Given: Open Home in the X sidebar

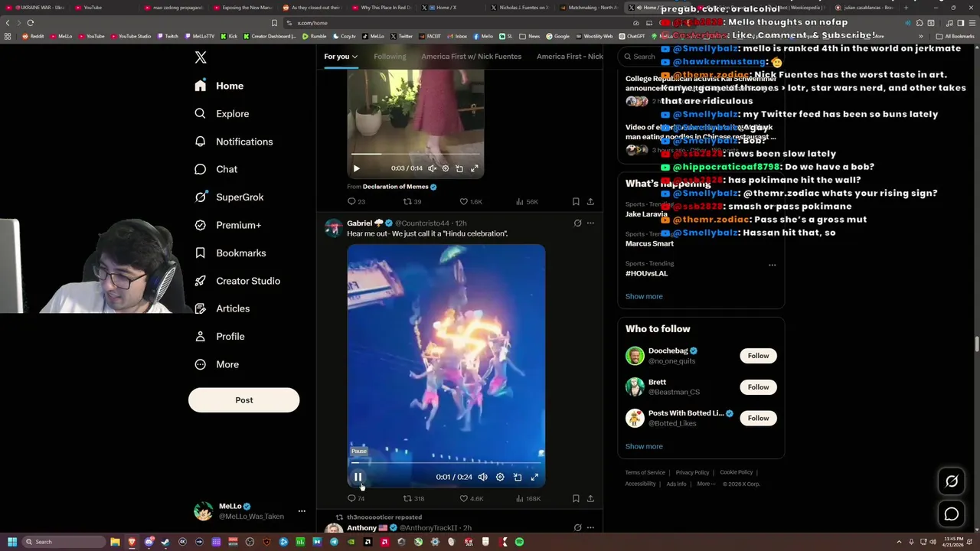Looking at the screenshot, I should [219, 86].
